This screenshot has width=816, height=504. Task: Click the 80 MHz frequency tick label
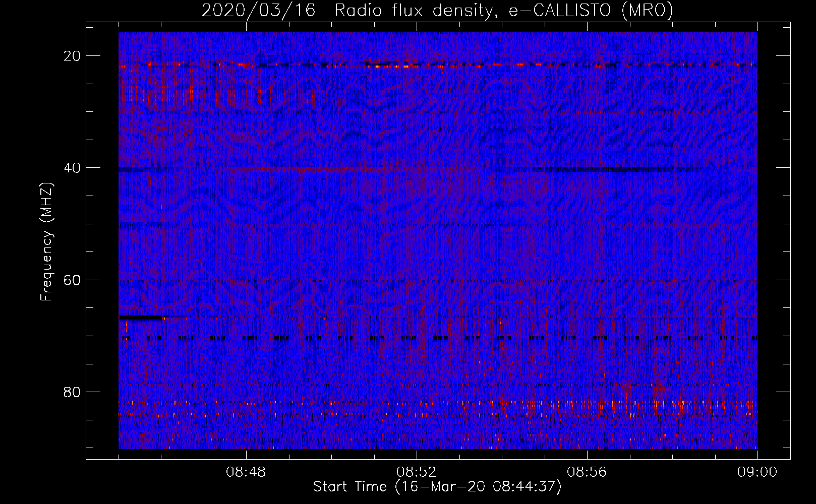pyautogui.click(x=73, y=392)
